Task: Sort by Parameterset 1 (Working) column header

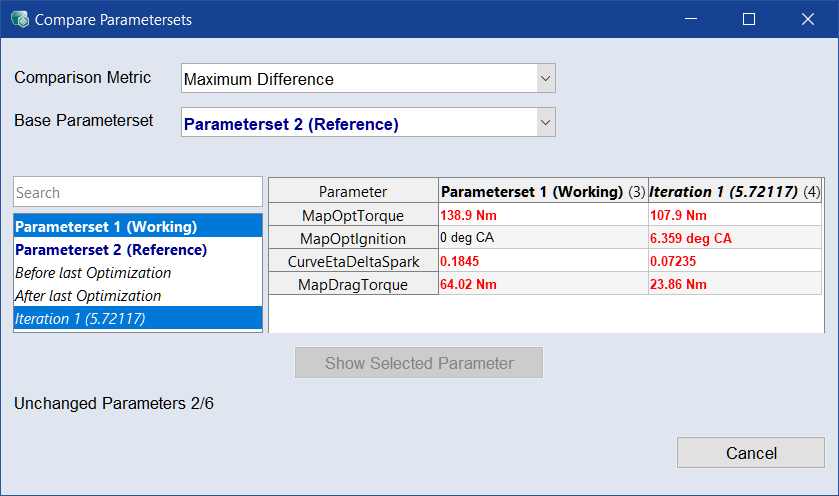Action: (543, 191)
